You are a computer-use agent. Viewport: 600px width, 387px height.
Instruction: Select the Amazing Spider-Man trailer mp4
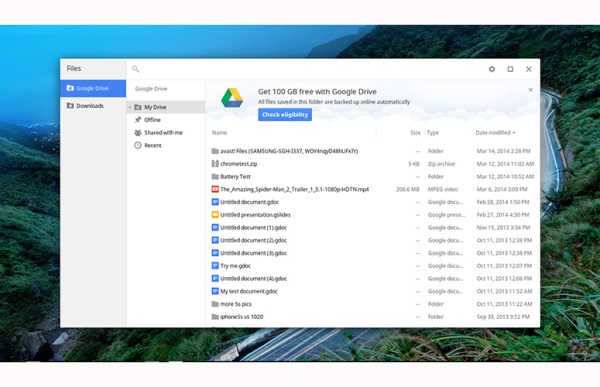373,189
